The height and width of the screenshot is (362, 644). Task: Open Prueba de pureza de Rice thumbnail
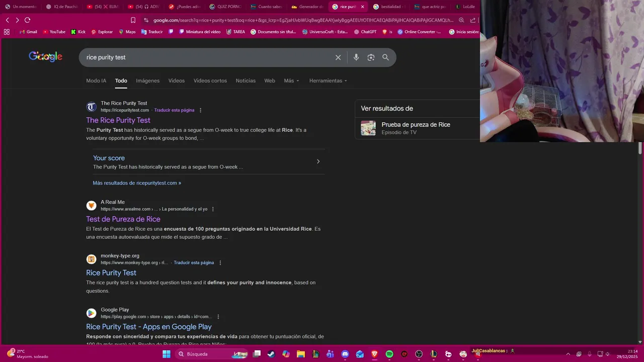point(368,128)
